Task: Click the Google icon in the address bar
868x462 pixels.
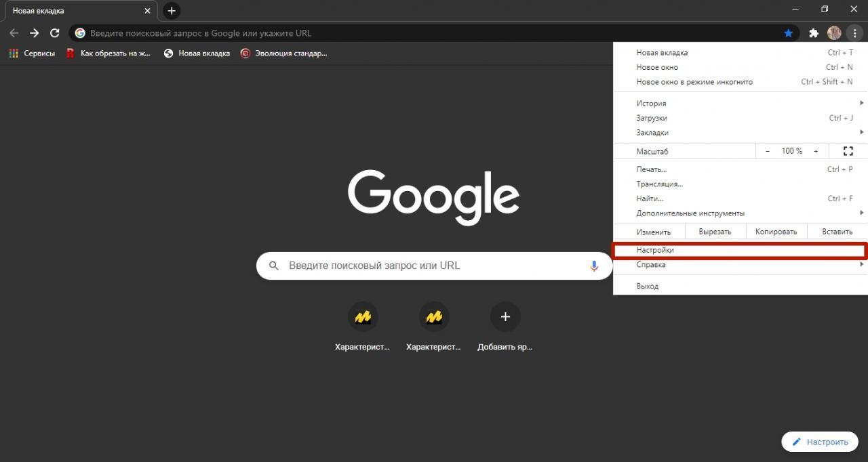Action: [80, 33]
